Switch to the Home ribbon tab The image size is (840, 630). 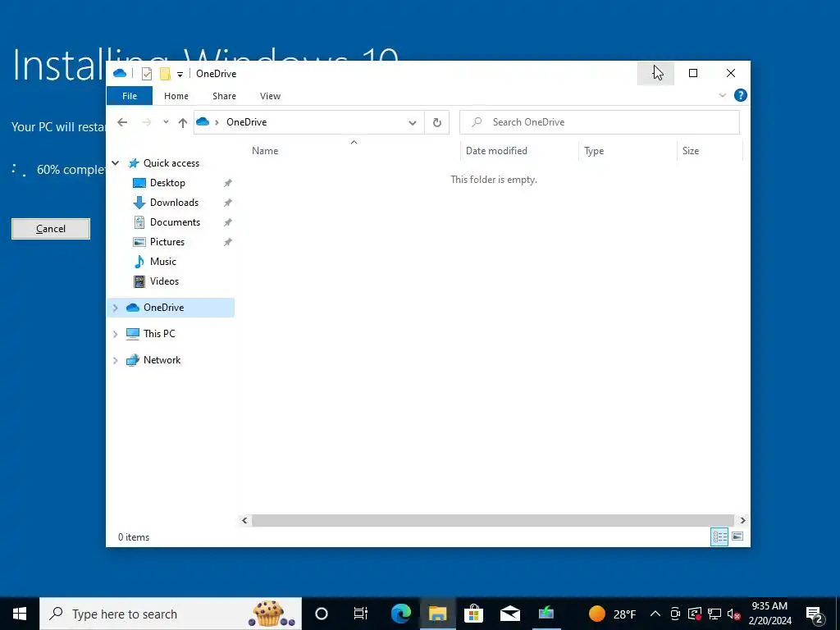coord(176,96)
